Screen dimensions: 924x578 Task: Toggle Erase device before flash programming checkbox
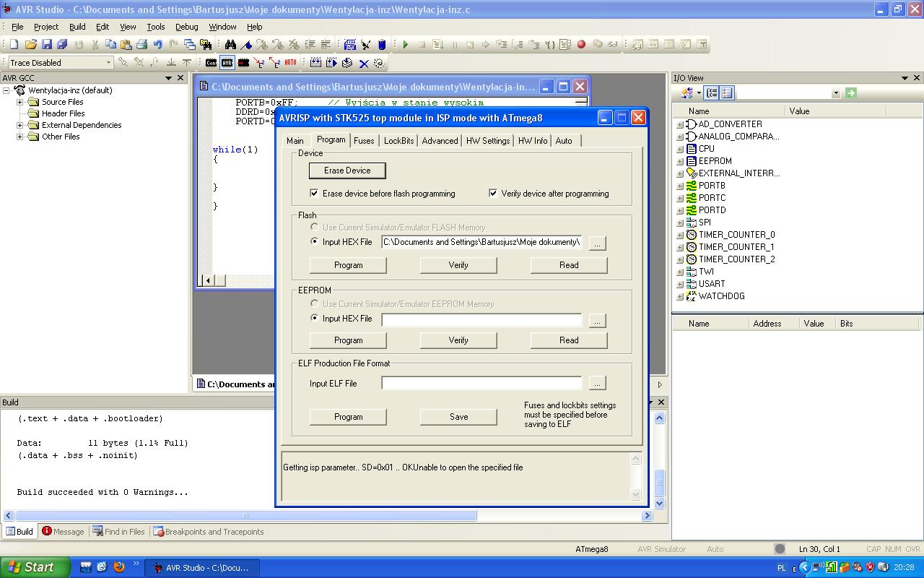click(314, 194)
